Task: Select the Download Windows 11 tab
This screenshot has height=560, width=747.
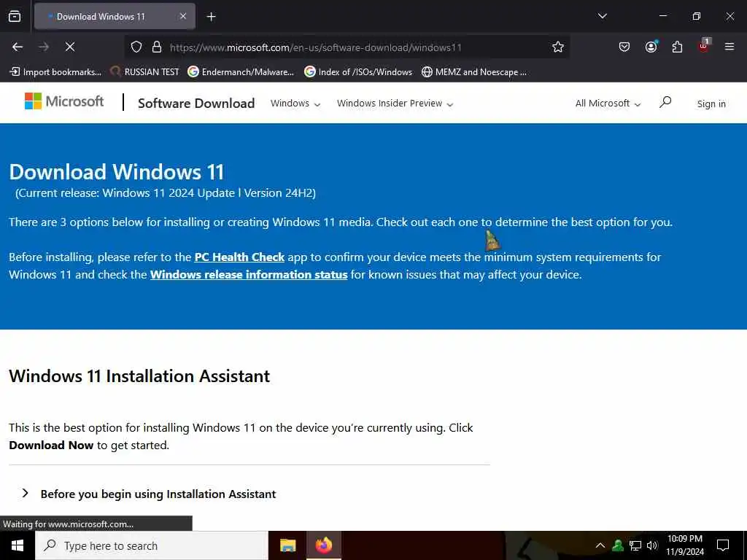Action: pos(115,16)
